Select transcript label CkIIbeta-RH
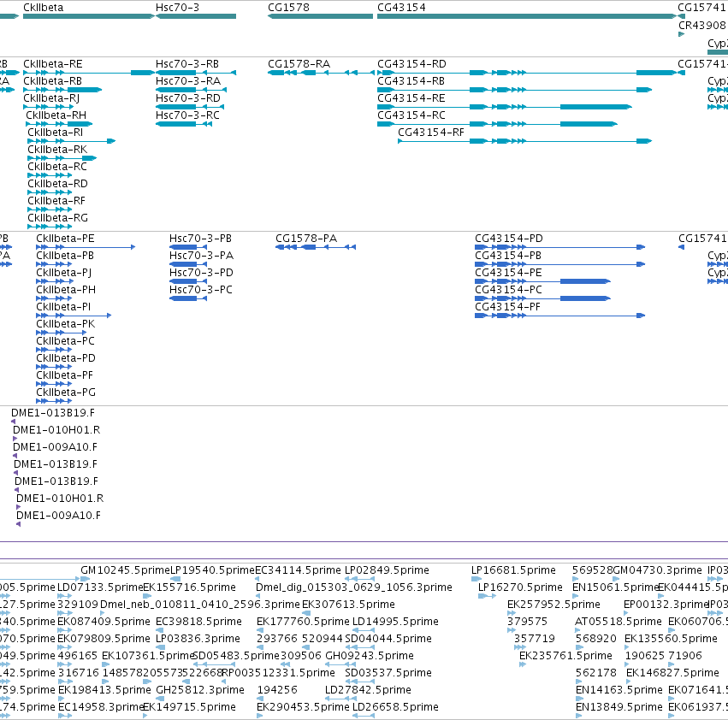Image resolution: width=728 pixels, height=720 pixels. (56, 115)
